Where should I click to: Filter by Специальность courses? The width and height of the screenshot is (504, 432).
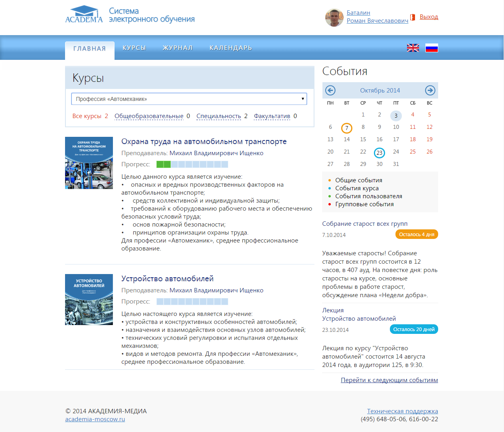click(x=219, y=116)
